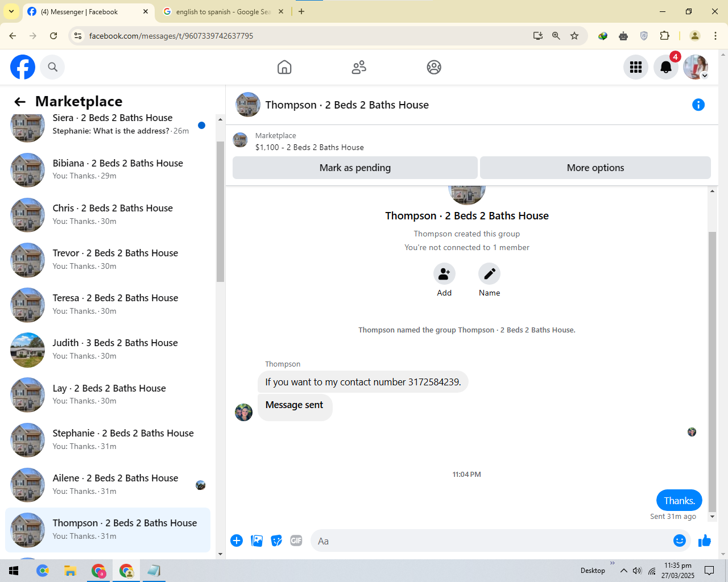This screenshot has height=582, width=728.
Task: Open more actions plus icon in composer
Action: click(237, 541)
